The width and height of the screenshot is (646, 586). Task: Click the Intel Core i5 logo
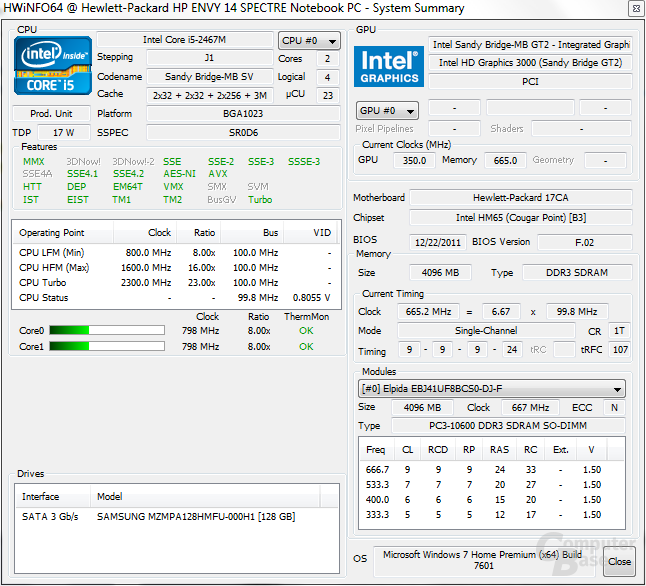click(53, 66)
